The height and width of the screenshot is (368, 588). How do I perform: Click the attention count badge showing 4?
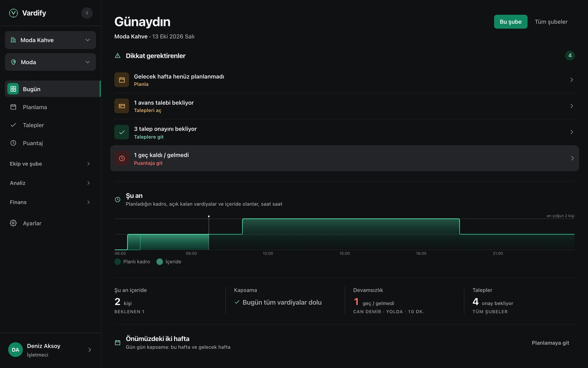[570, 56]
